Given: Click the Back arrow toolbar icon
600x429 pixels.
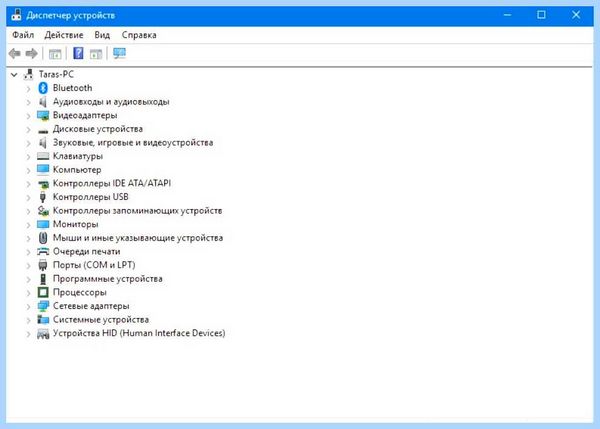Looking at the screenshot, I should pos(15,54).
